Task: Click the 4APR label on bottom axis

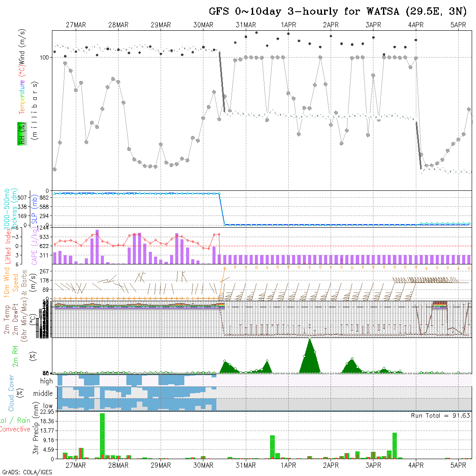Action: pos(416,465)
